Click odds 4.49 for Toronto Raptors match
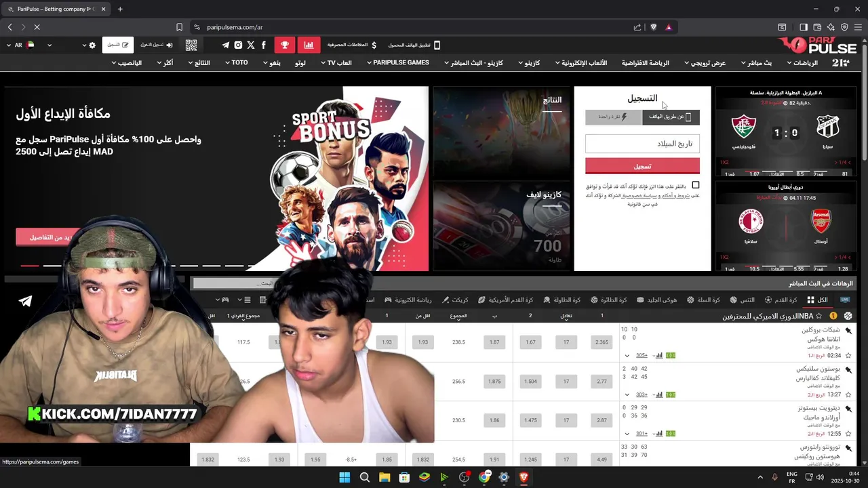This screenshot has width=868, height=488. click(x=601, y=460)
